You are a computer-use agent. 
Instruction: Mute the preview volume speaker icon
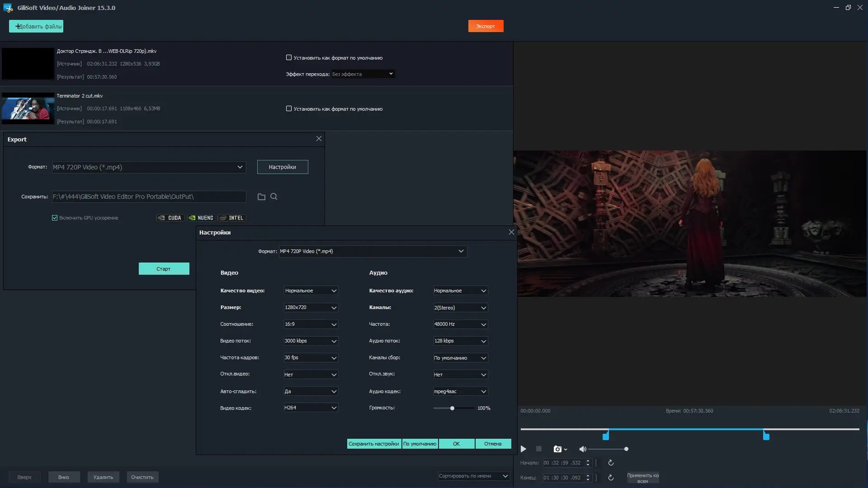[x=583, y=449]
